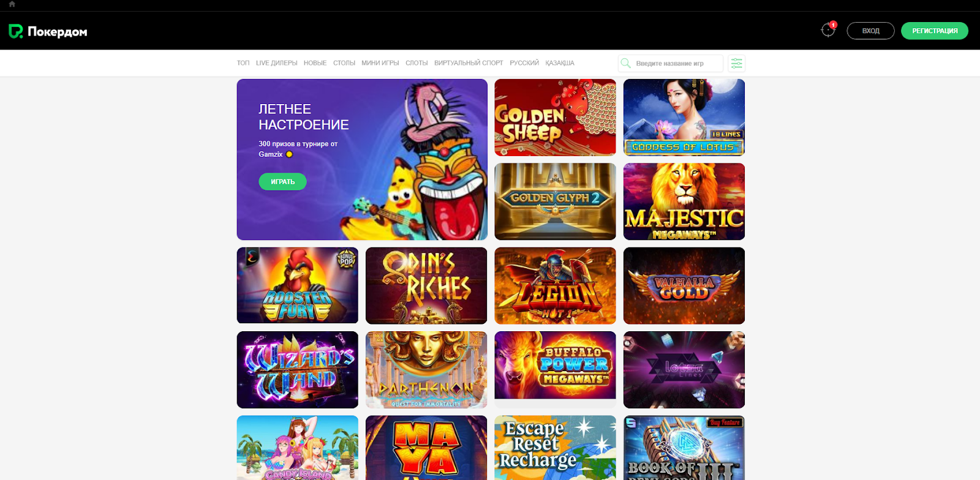Launch the Rooster Fury slot thumbnail
The height and width of the screenshot is (480, 980).
[x=298, y=285]
